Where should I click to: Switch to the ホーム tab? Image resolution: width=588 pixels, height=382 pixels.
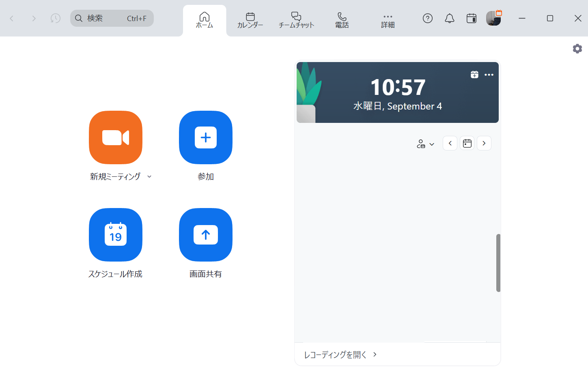[x=205, y=20]
